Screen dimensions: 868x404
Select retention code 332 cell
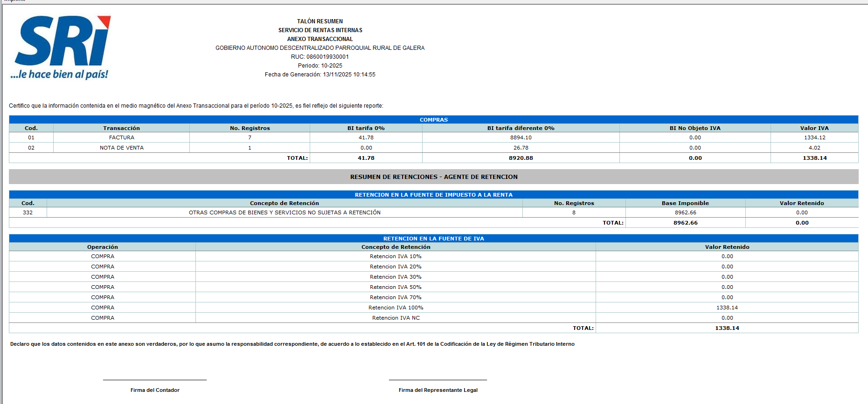[x=28, y=212]
